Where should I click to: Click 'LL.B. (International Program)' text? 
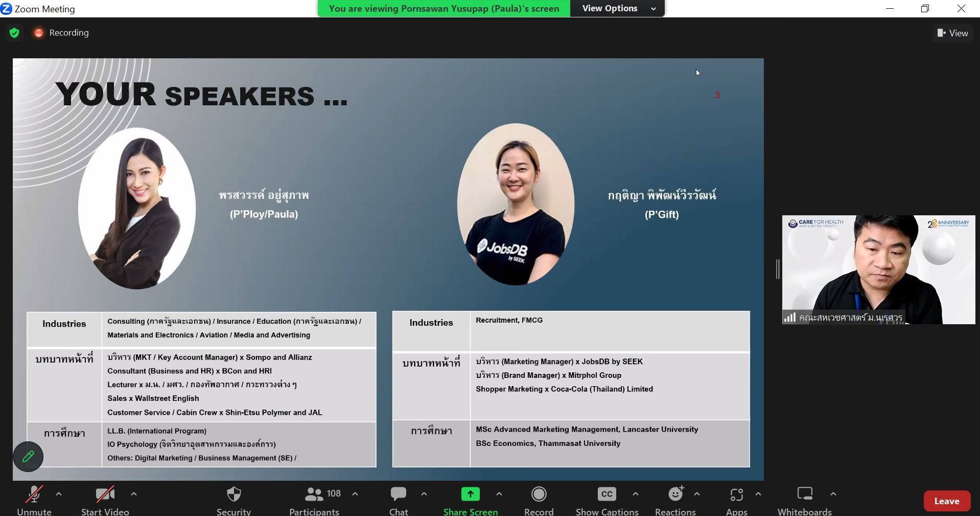click(x=157, y=431)
